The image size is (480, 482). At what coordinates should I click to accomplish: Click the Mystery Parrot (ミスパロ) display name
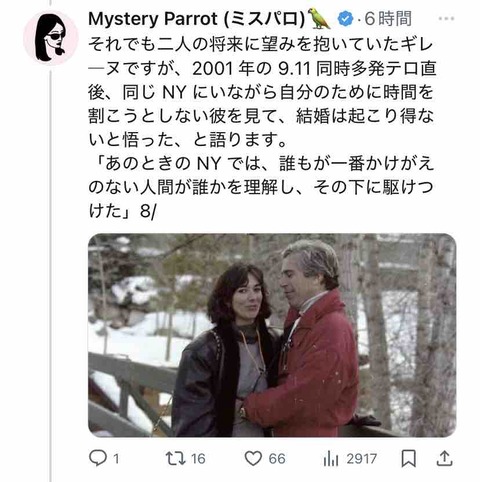coord(197,19)
